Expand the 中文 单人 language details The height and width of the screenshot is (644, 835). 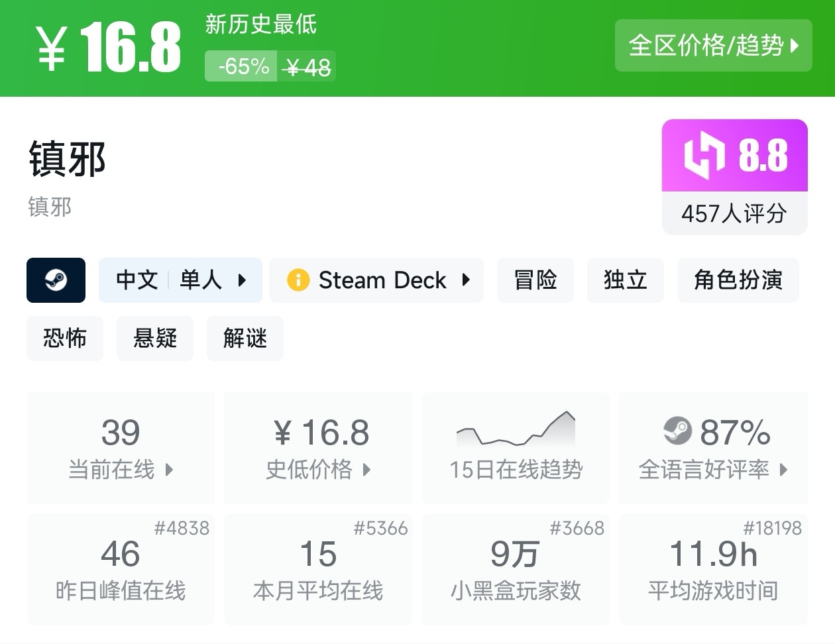(180, 280)
